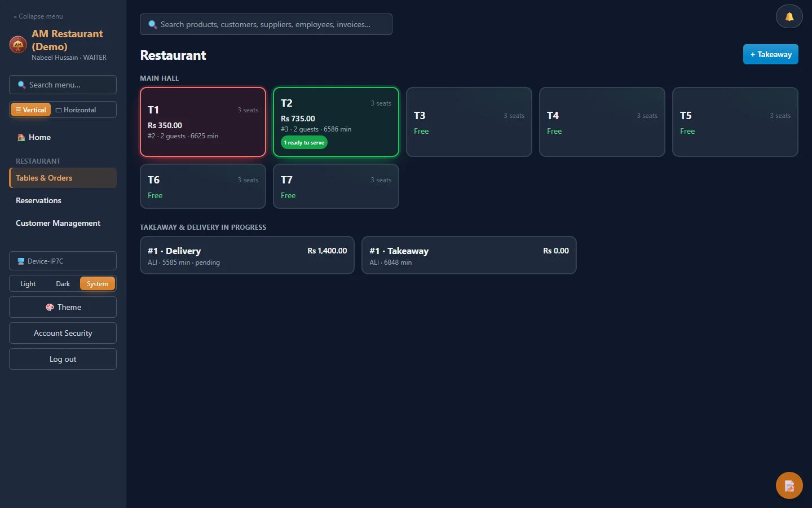Click the top search bar magnifier icon
The width and height of the screenshot is (812, 508).
pos(152,24)
